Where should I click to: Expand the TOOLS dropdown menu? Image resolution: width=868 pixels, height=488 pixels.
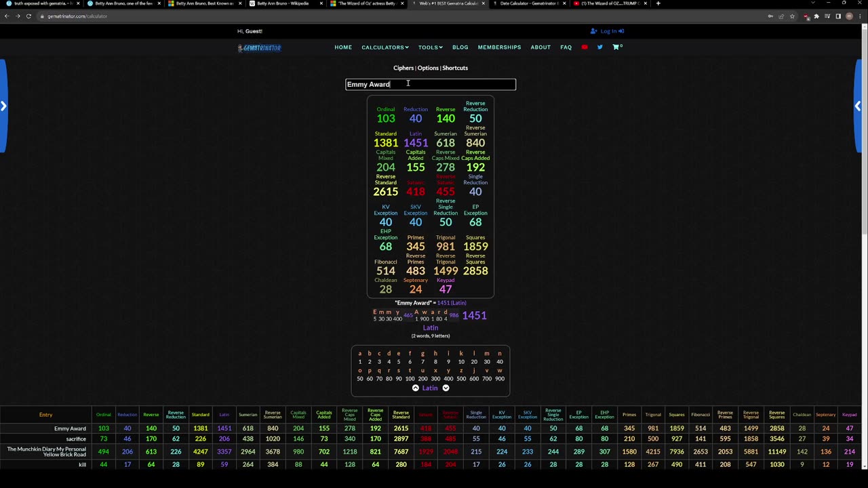coord(430,47)
